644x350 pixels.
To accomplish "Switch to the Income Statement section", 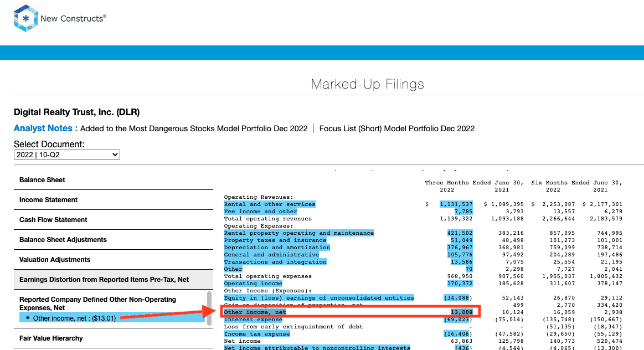I will [x=114, y=200].
